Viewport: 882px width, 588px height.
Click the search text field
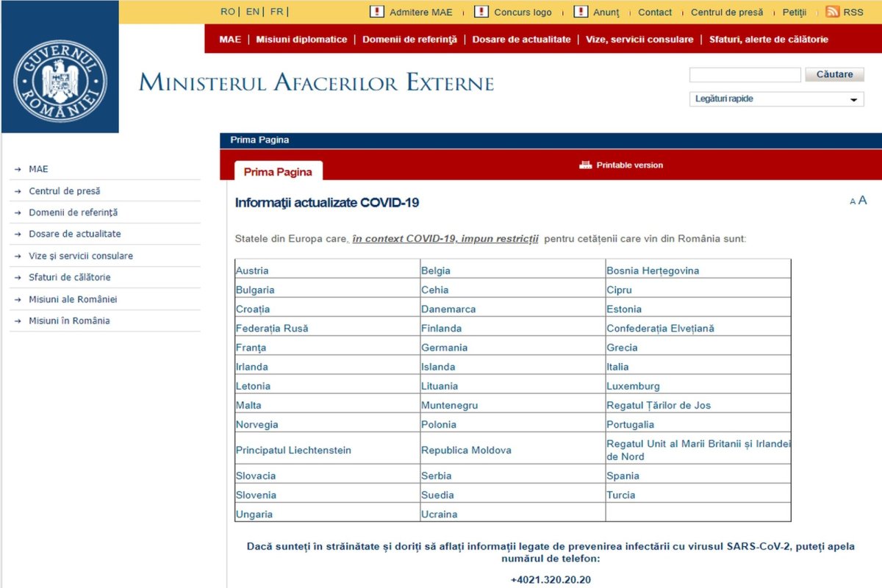tap(745, 75)
